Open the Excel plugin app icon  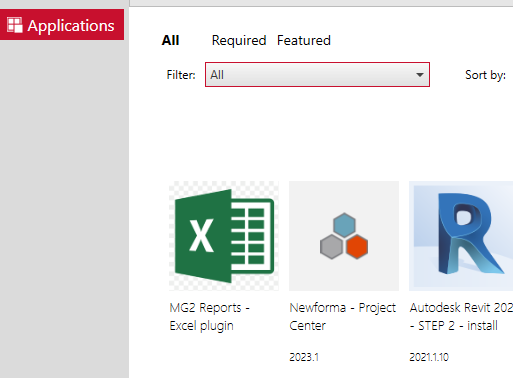click(224, 236)
